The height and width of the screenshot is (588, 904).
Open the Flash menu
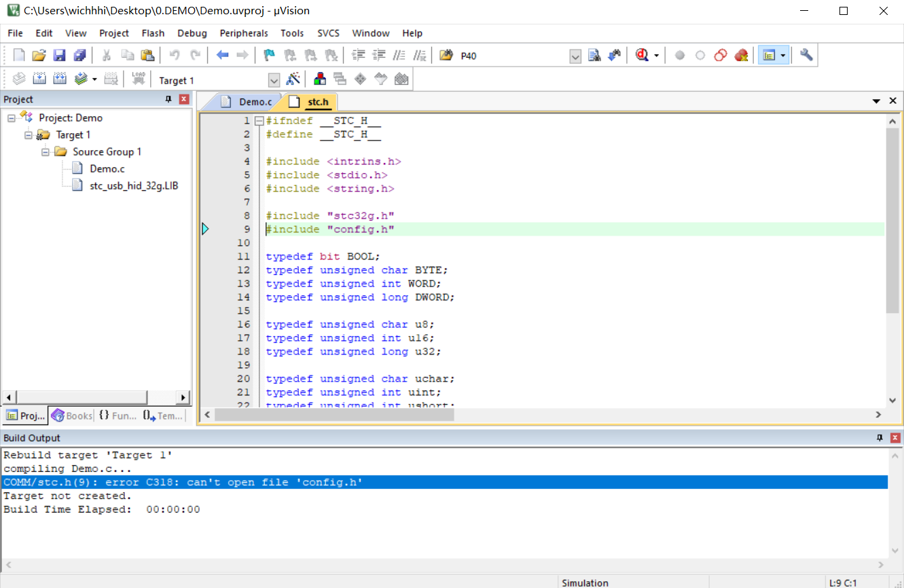[x=153, y=33]
